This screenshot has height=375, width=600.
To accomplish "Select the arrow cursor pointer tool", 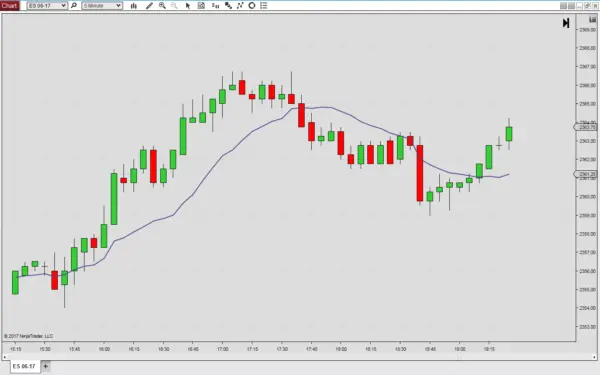I will tap(188, 6).
